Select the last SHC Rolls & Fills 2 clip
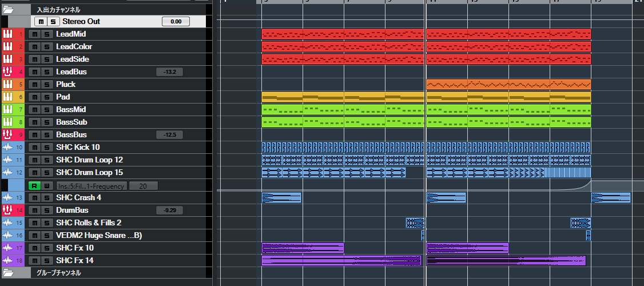 (581, 223)
